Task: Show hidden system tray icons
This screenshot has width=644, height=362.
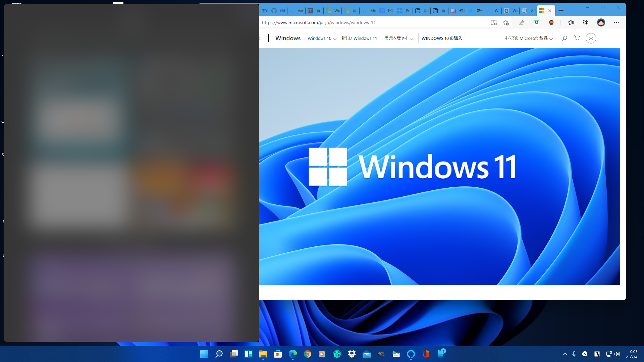Action: 565,354
